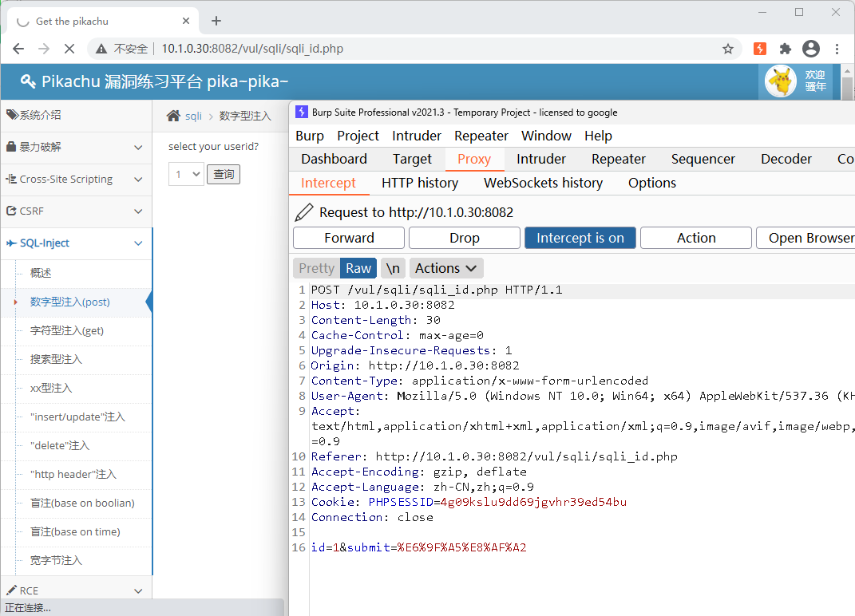
Task: Click the browser stop loading icon
Action: [x=69, y=49]
